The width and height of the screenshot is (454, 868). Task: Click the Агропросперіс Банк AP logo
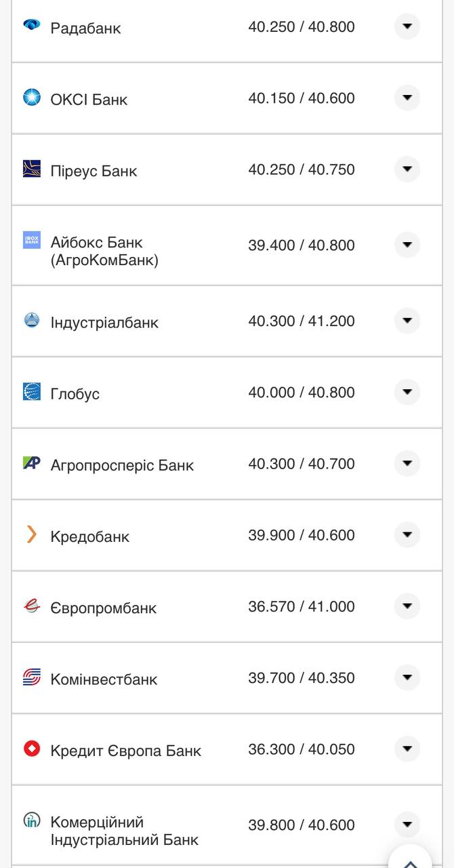[x=32, y=463]
